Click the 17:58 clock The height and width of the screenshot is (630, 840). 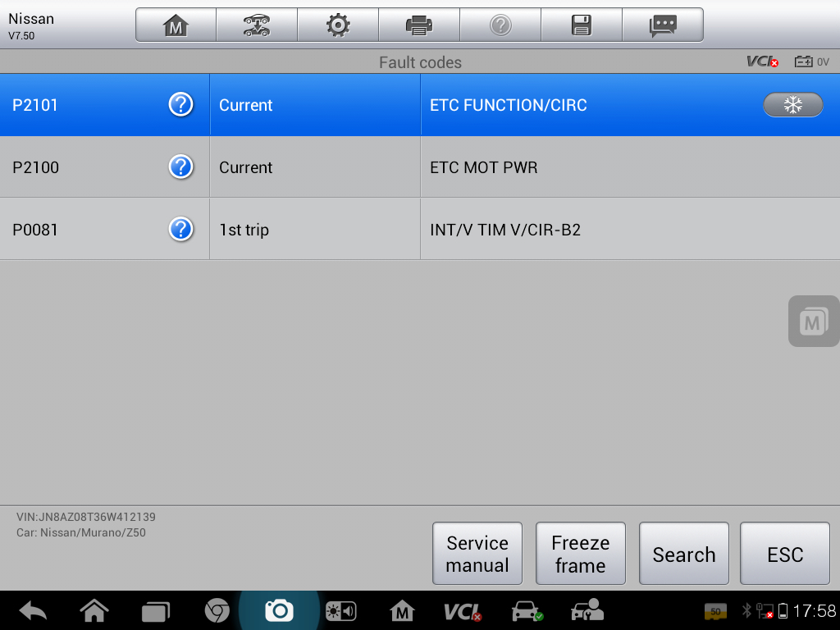point(815,610)
